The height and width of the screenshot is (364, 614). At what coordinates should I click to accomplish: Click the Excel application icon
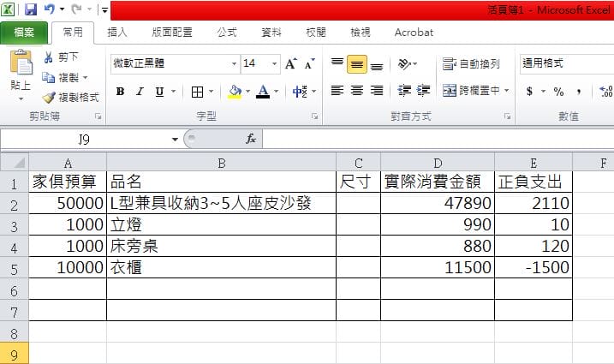click(8, 9)
